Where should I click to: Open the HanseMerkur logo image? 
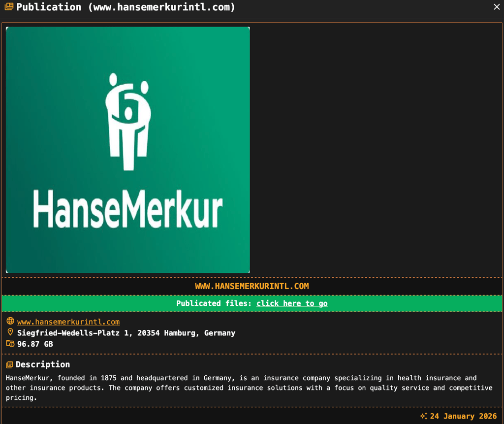(128, 150)
